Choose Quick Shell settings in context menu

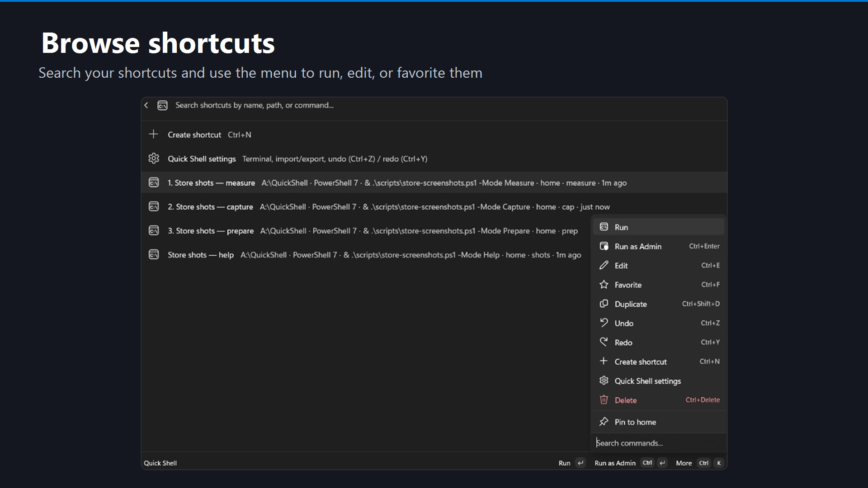659,381
